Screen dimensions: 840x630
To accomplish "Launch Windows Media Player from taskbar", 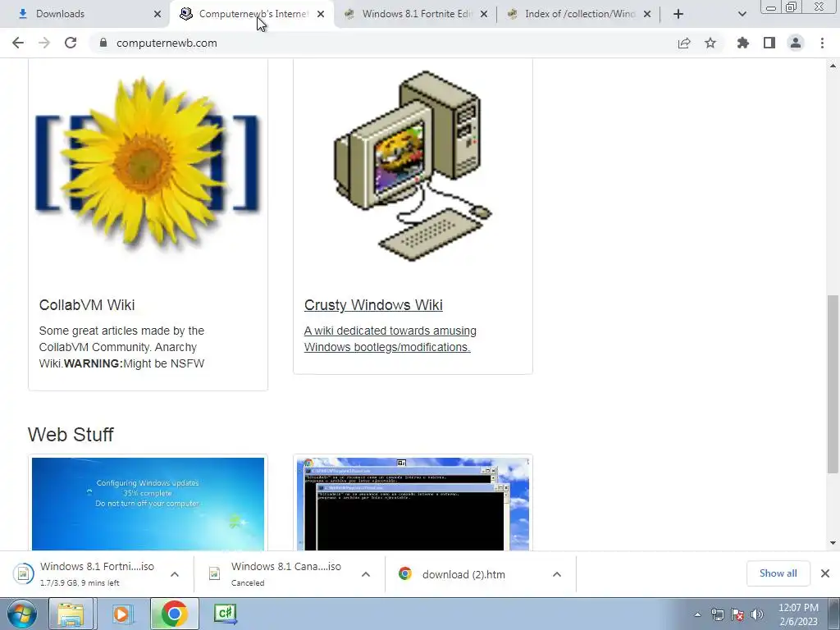I will [122, 614].
